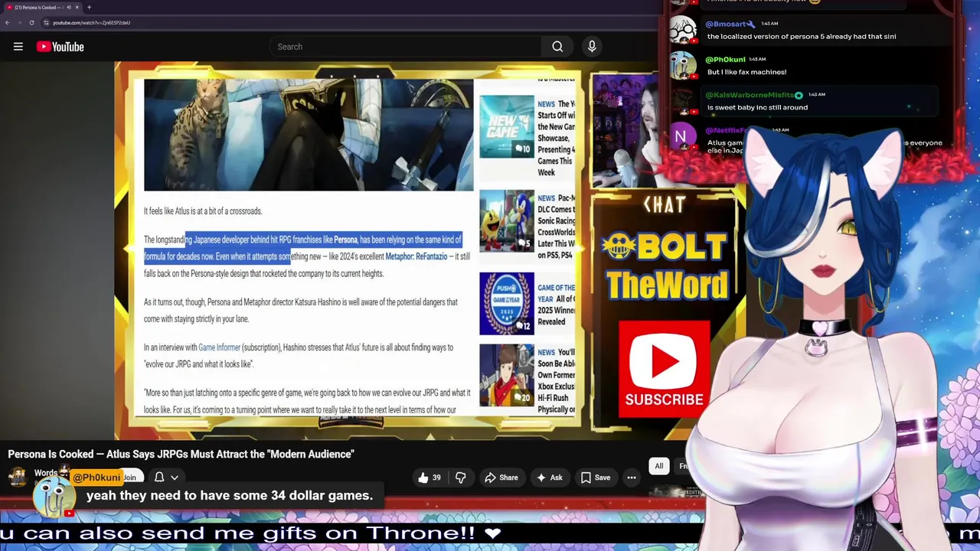Click the youtube.com address bar URL
The height and width of the screenshot is (551, 980).
click(91, 23)
